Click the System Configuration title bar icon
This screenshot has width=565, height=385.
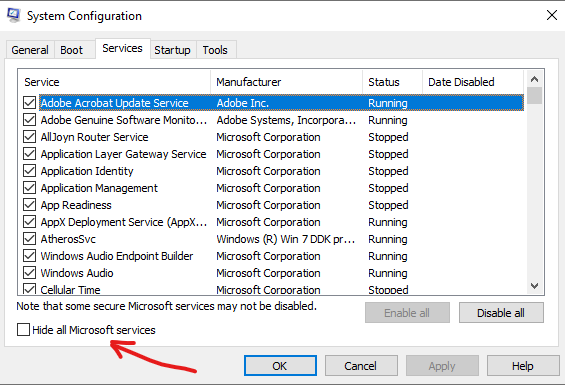(14, 15)
